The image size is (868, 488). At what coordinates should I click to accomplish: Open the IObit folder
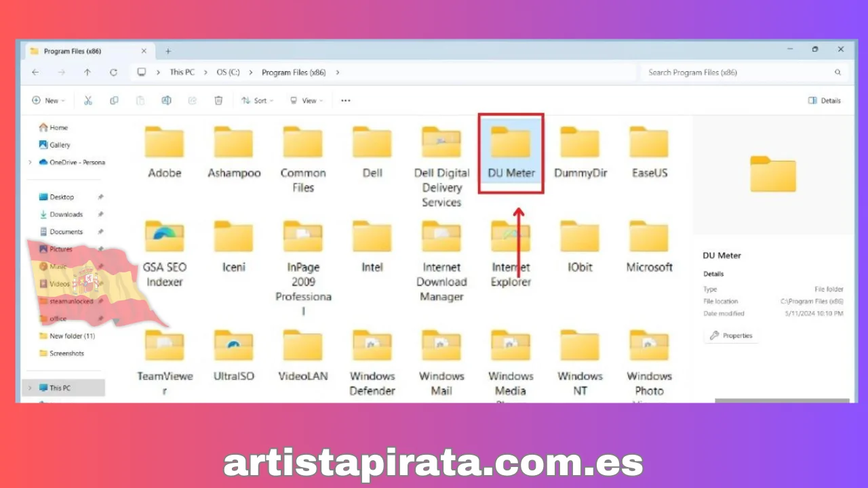pos(580,247)
